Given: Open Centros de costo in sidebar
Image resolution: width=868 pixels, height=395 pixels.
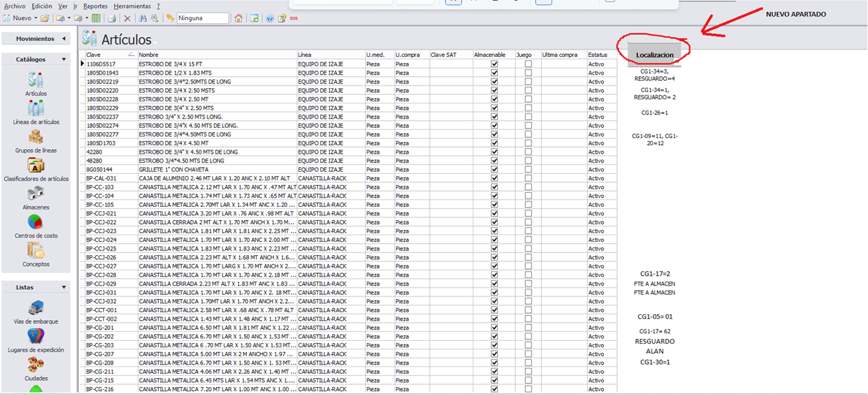Looking at the screenshot, I should click(x=36, y=227).
